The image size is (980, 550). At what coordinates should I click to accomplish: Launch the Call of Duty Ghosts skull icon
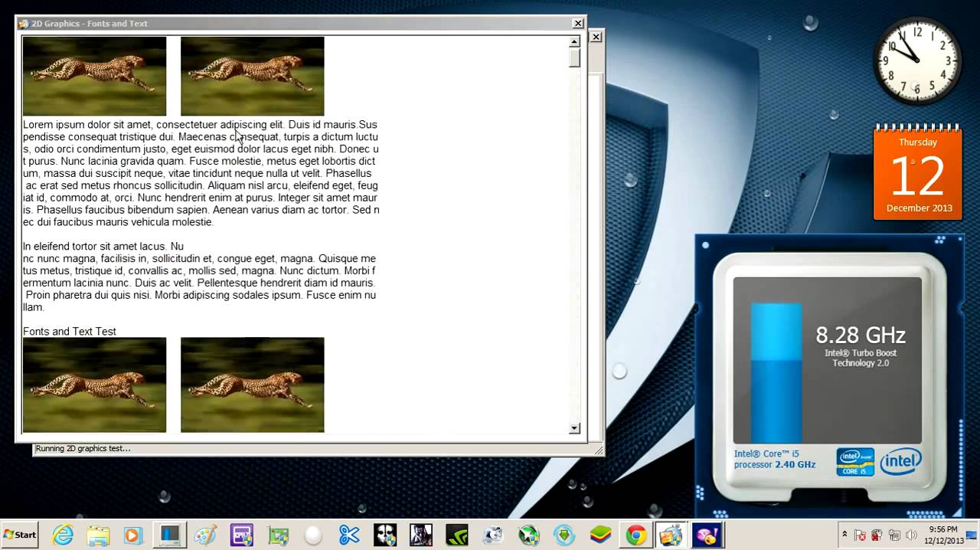pos(385,535)
